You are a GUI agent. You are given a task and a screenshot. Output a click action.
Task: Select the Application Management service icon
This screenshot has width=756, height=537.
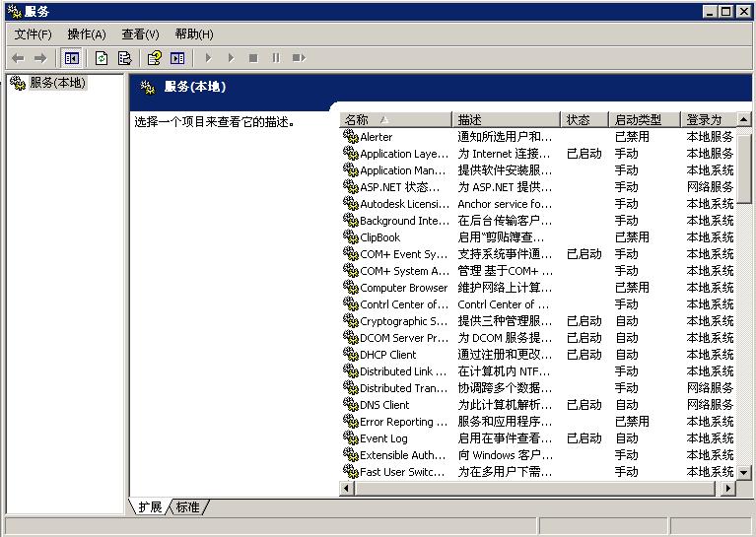[351, 170]
